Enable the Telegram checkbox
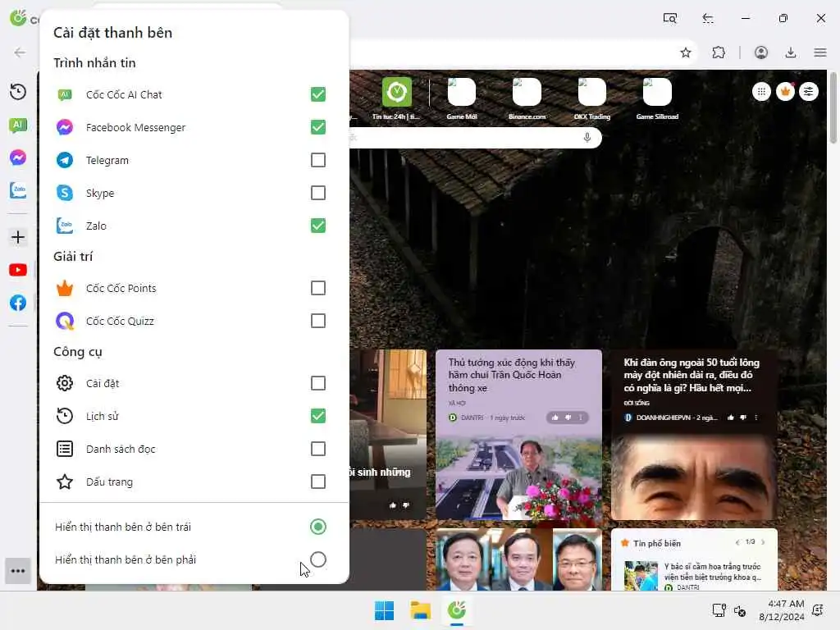This screenshot has height=630, width=840. point(318,160)
